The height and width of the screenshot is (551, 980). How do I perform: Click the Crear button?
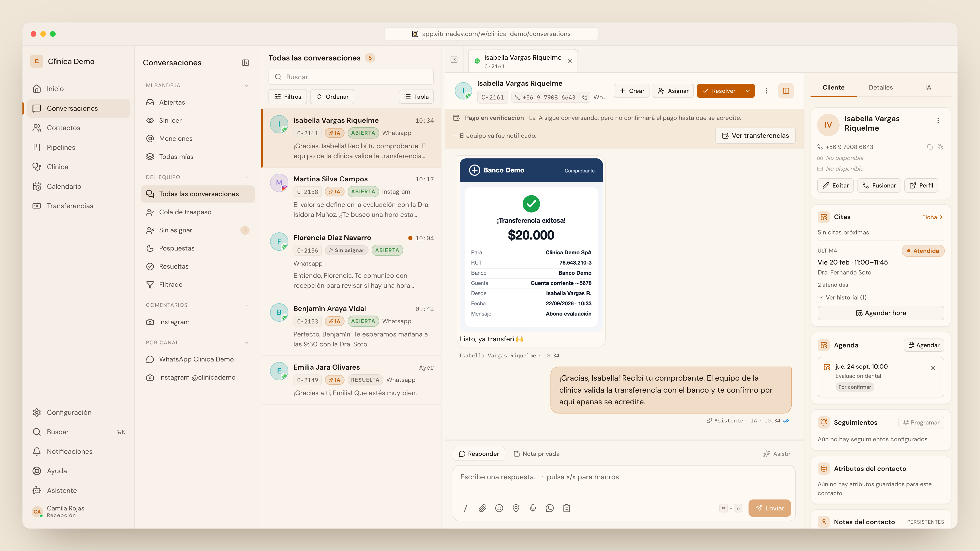coord(632,91)
